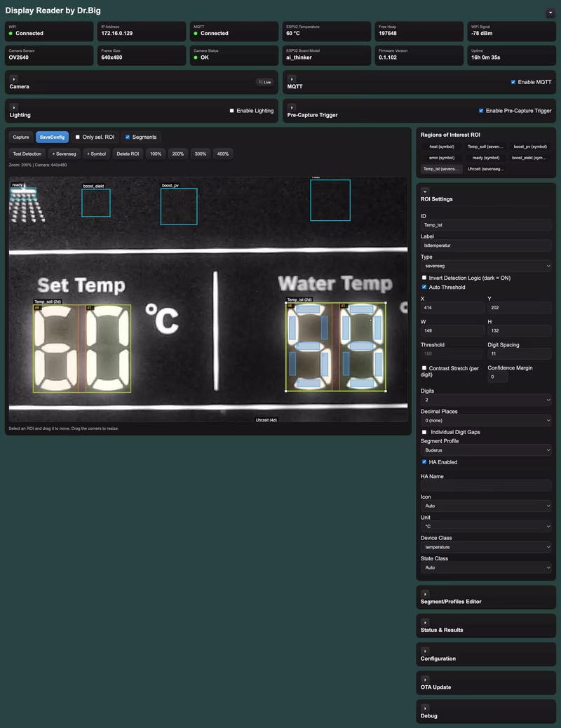Click the Y coordinate field
The width and height of the screenshot is (561, 728).
(519, 307)
